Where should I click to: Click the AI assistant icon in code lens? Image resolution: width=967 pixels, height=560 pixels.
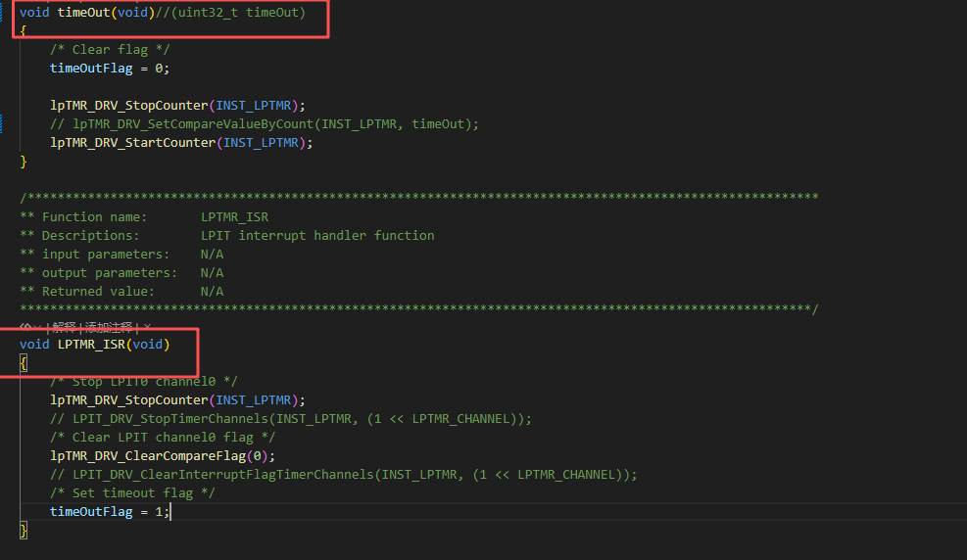coord(25,327)
